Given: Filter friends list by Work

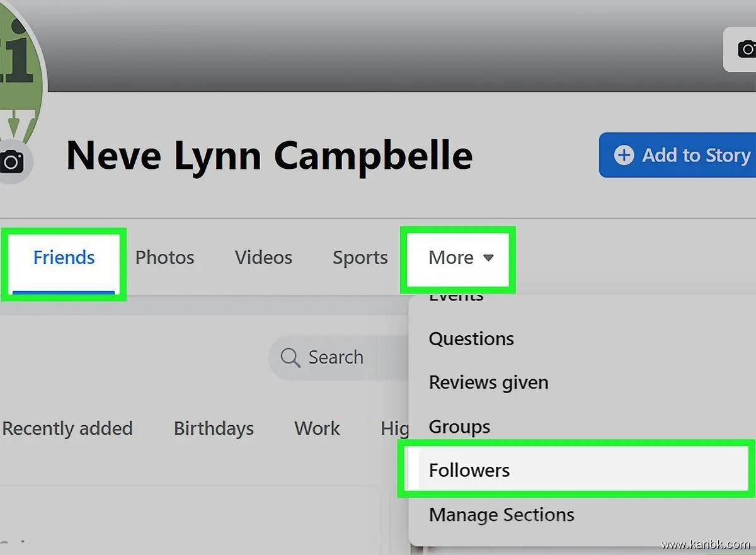Looking at the screenshot, I should coord(317,428).
